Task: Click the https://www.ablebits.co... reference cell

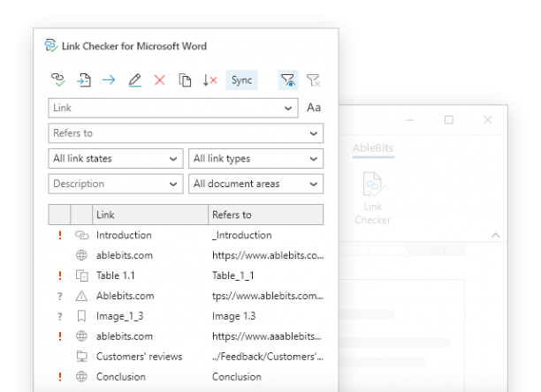Action: pos(268,255)
